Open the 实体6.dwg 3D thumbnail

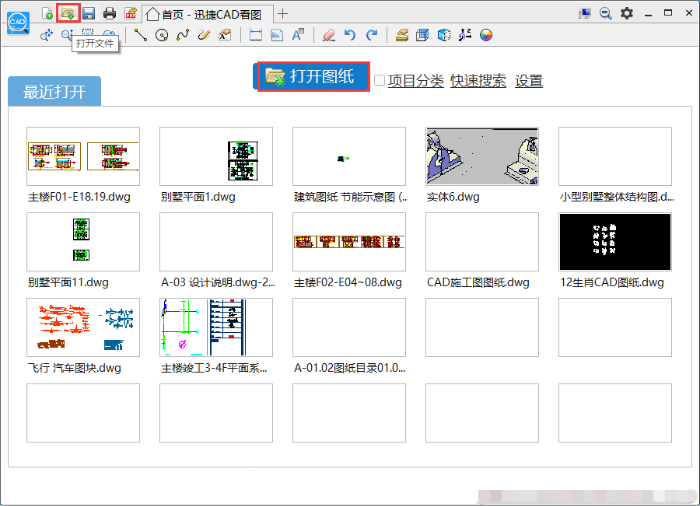(x=482, y=156)
